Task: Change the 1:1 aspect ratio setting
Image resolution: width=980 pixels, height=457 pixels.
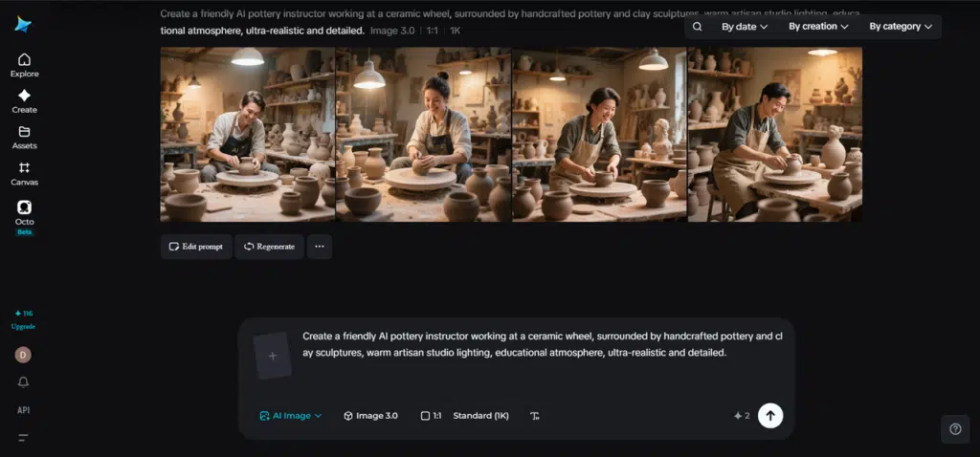Action: coord(432,416)
